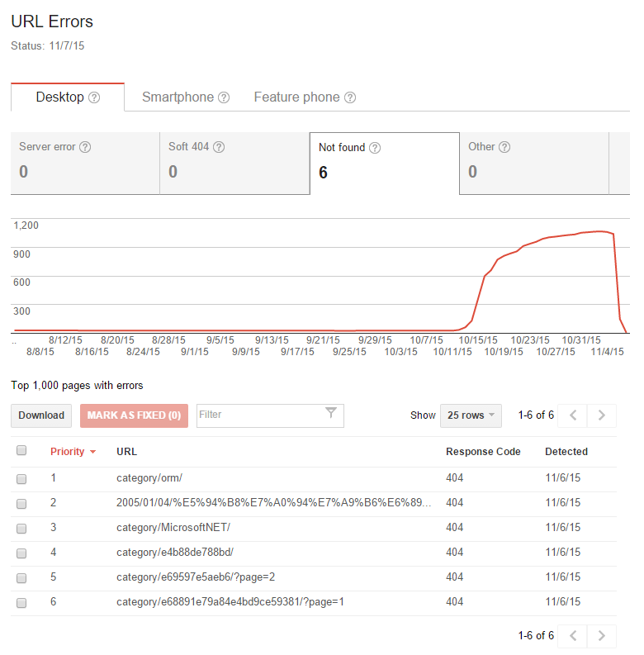Click help icon next to Desktop tab

(94, 97)
